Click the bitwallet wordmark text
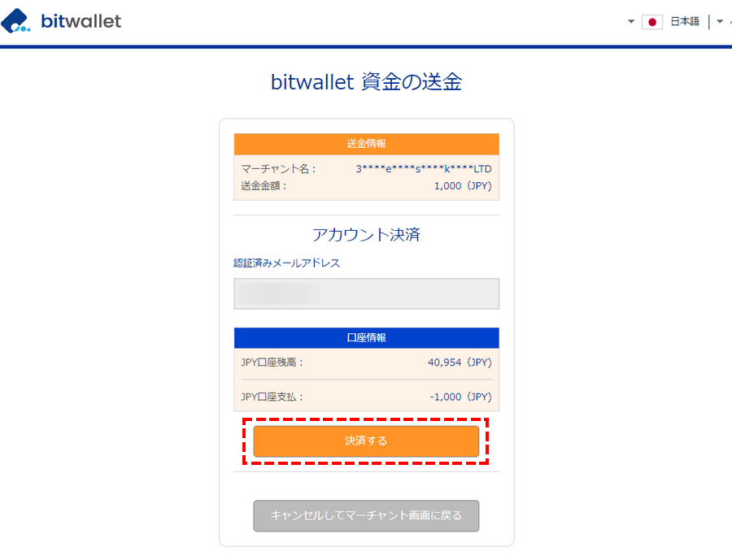This screenshot has height=560, width=732. click(81, 21)
